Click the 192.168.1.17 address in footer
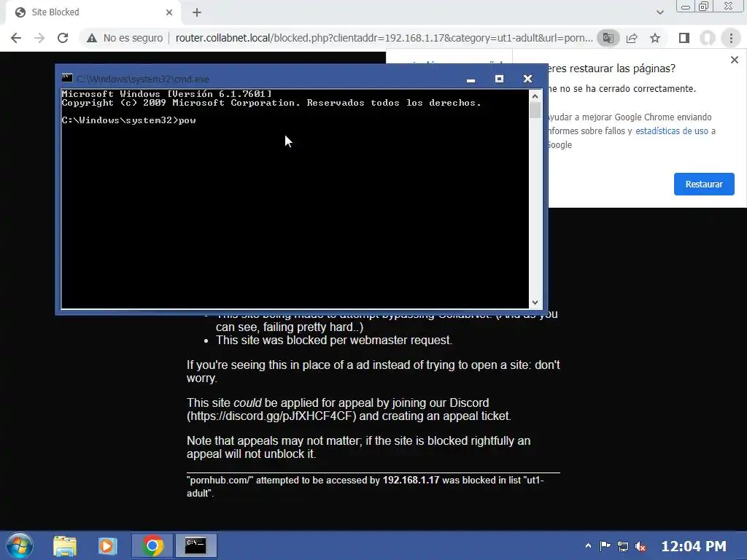Screen dimensions: 747x560 pos(411,480)
